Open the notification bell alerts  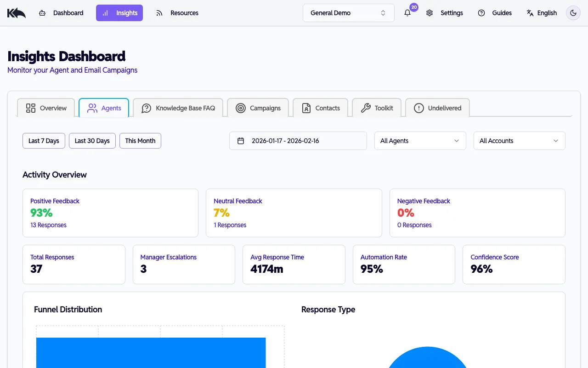tap(407, 13)
